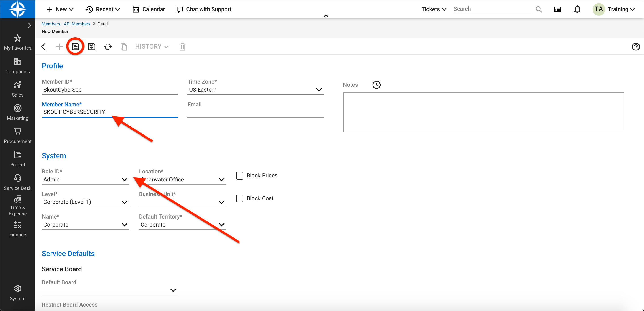Click the ConnectWise compass logo
The image size is (644, 311).
click(x=17, y=9)
